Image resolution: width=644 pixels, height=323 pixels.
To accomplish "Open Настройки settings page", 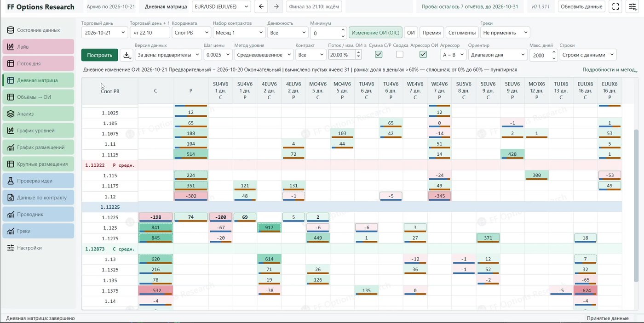I will coord(38,248).
